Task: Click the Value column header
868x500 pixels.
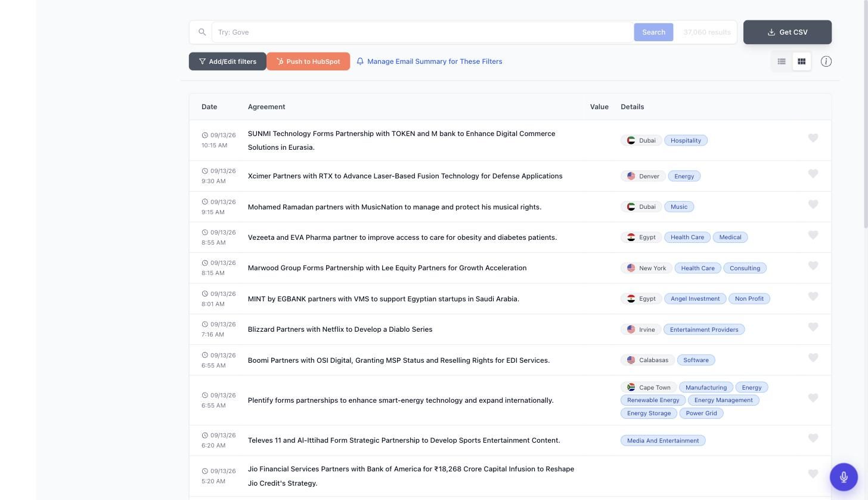Action: pyautogui.click(x=599, y=107)
